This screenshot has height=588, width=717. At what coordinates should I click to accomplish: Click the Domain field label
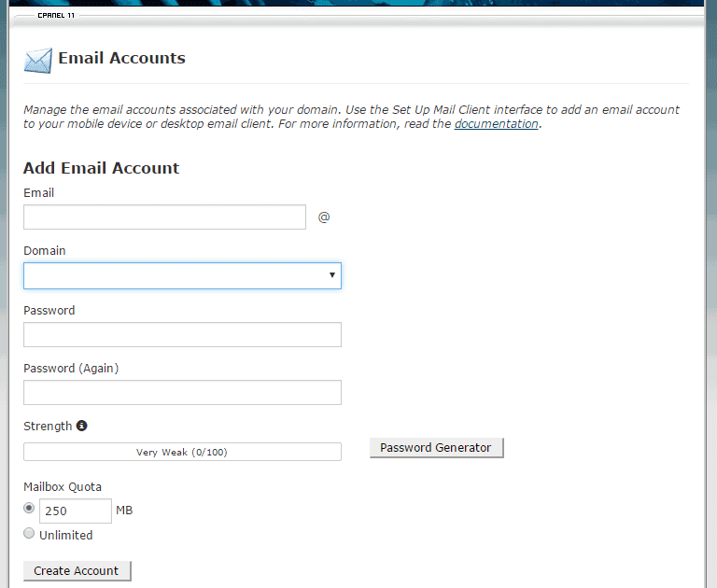click(45, 250)
